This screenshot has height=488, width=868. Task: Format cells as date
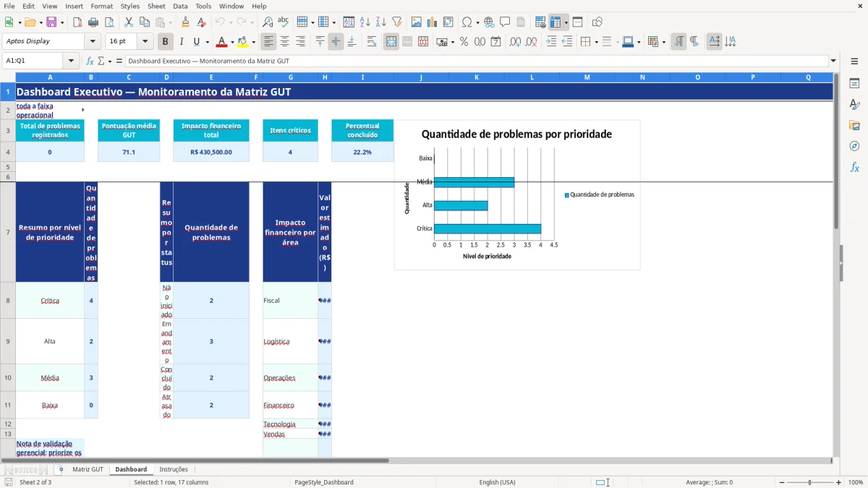pyautogui.click(x=495, y=42)
